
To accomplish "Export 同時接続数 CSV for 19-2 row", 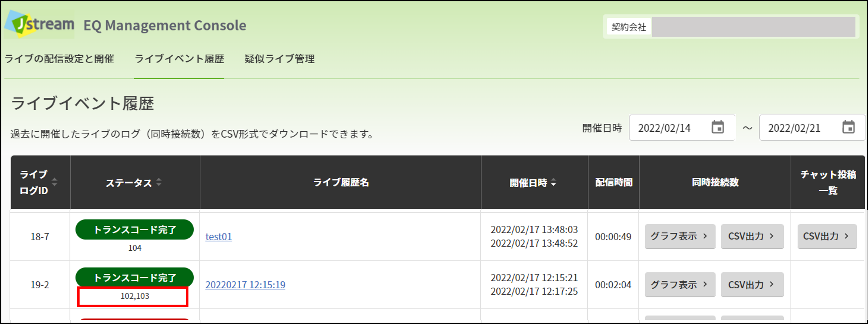I will pos(752,285).
